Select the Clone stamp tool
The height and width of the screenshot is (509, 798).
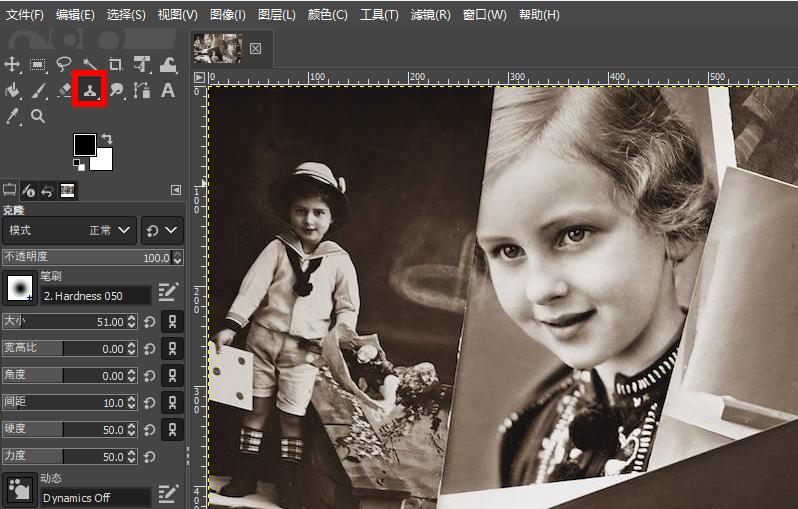(90, 90)
